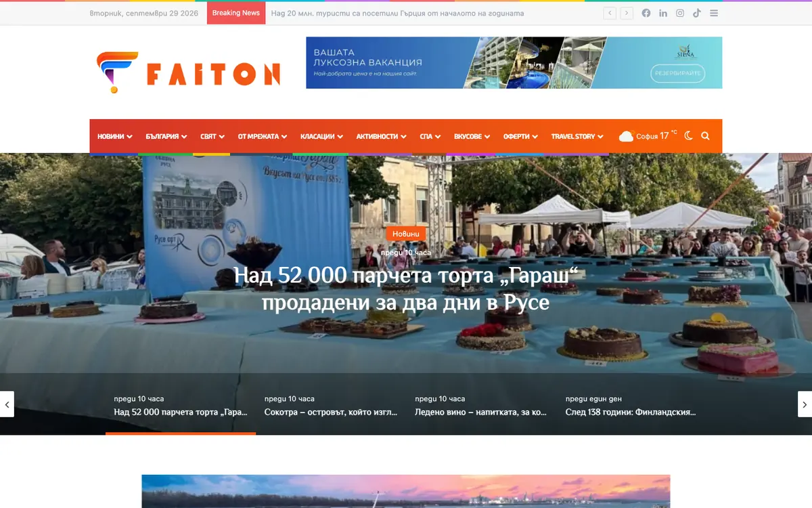812x508 pixels.
Task: Select slide Ледено вино – напитката
Action: (481, 406)
